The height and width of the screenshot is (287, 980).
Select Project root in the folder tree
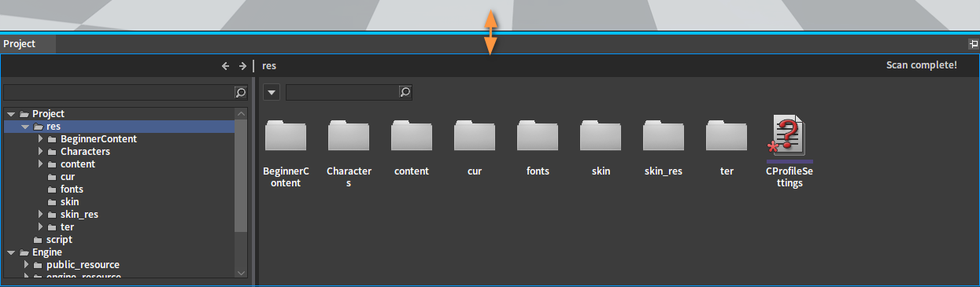click(48, 114)
